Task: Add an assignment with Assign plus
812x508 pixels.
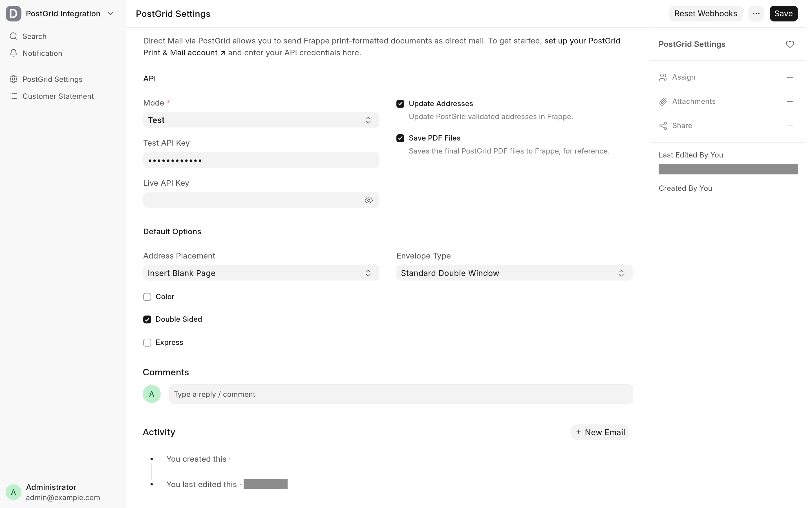Action: click(790, 77)
